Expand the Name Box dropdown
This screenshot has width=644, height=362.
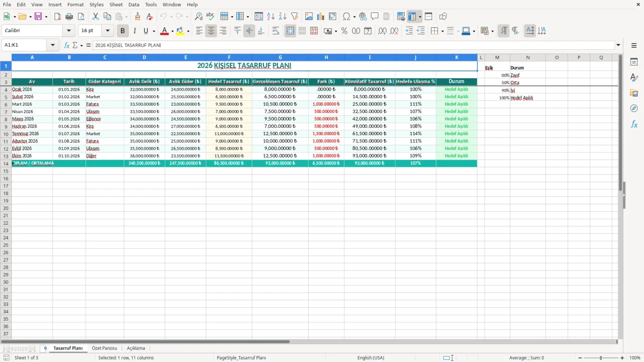[53, 45]
